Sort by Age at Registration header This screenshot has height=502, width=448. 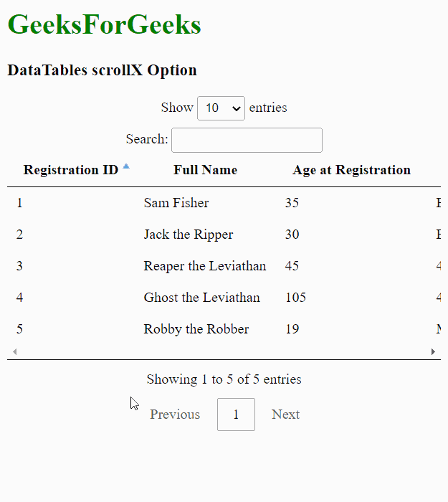[351, 170]
